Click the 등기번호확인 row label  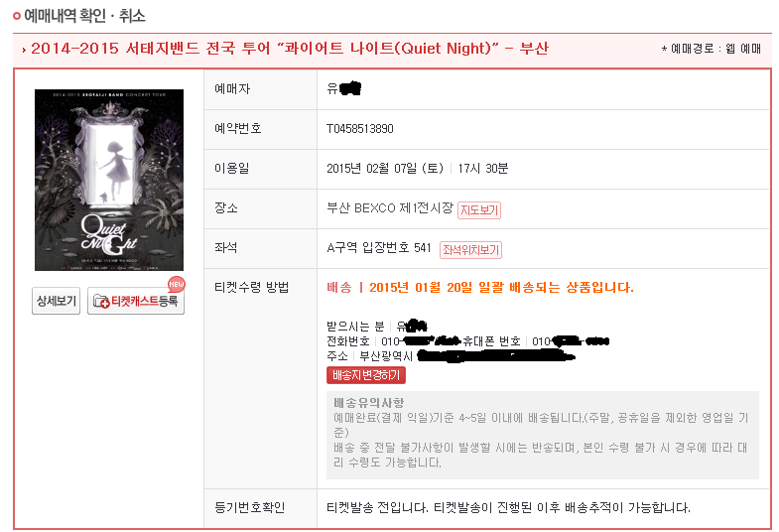[x=249, y=507]
